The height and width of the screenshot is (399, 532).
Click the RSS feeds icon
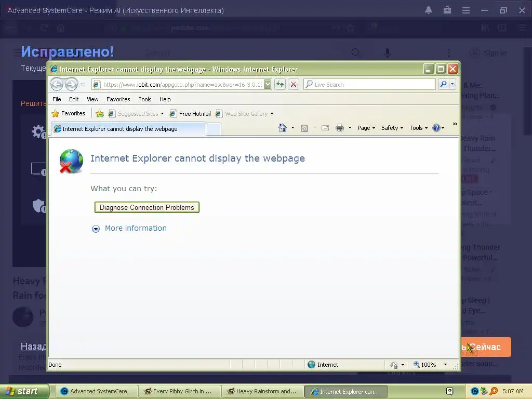(x=304, y=128)
